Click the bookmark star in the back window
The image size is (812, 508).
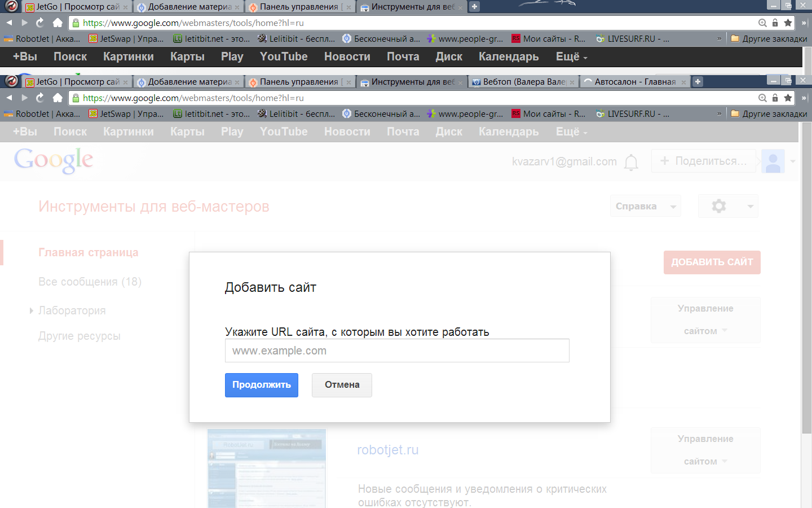[788, 23]
